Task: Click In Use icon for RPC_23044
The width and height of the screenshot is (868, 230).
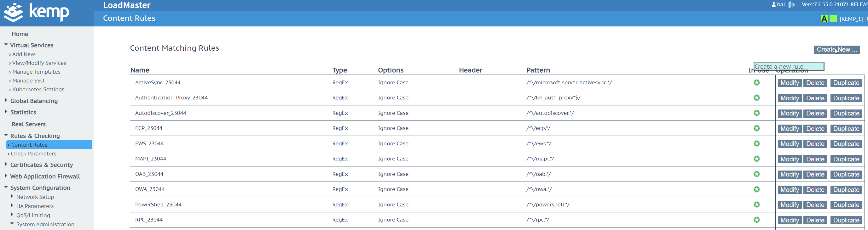Action: pyautogui.click(x=757, y=220)
